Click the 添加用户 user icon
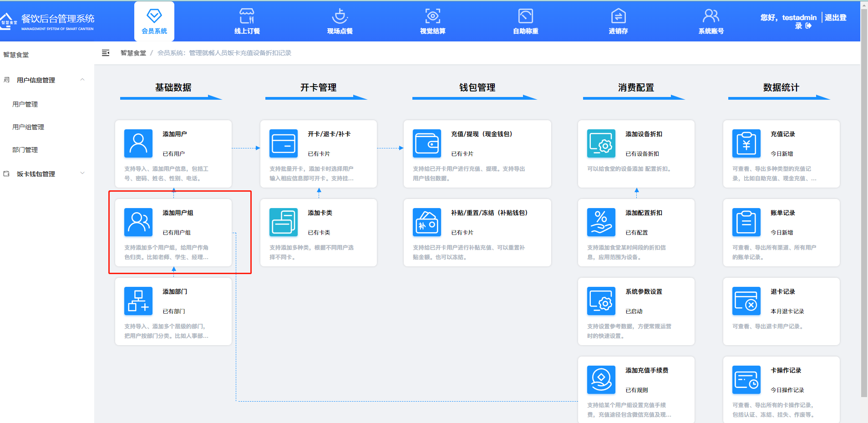This screenshot has width=868, height=423. tap(138, 143)
